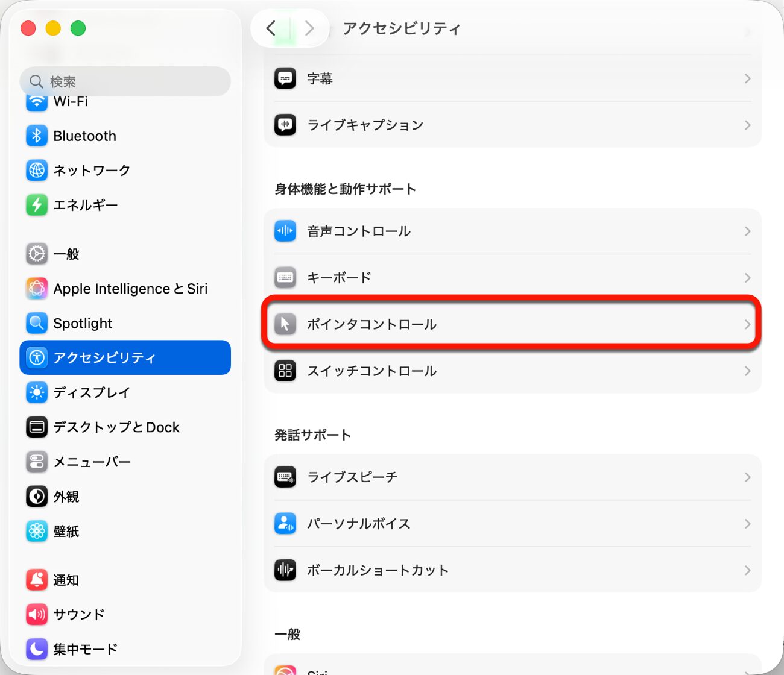
Task: Expand ライブスピーチ row chevron
Action: tap(747, 477)
